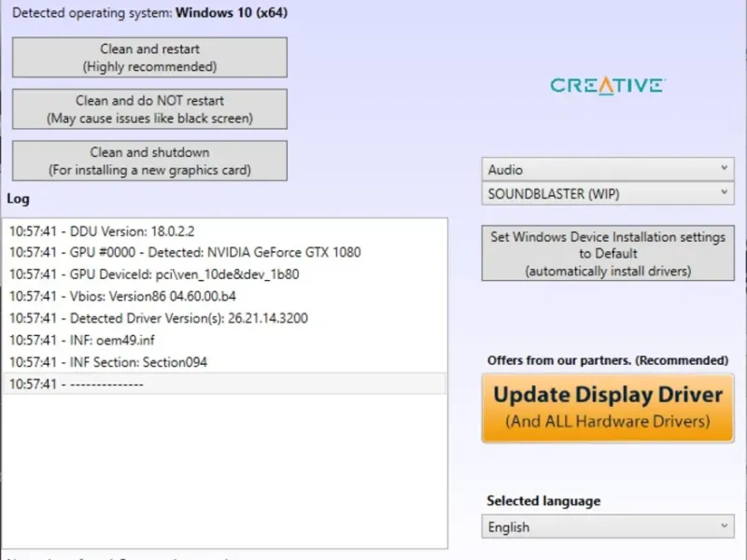This screenshot has width=747, height=560.
Task: Click the Creative logo
Action: tap(608, 86)
